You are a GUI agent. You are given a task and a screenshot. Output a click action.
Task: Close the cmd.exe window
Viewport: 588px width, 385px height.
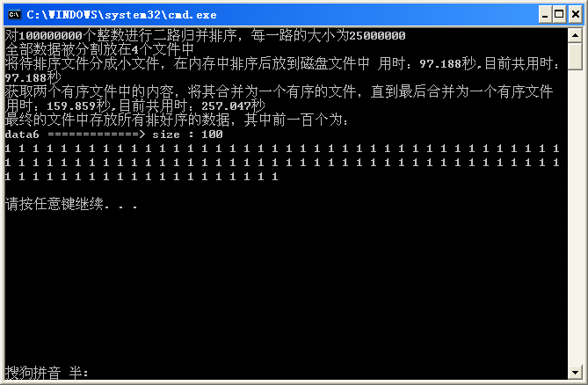click(575, 15)
